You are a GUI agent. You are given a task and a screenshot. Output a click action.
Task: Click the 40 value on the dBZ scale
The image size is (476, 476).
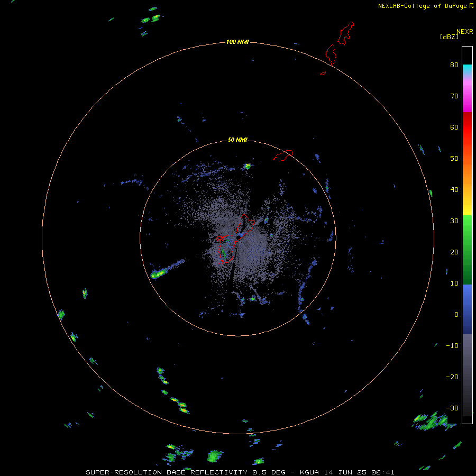tap(454, 190)
